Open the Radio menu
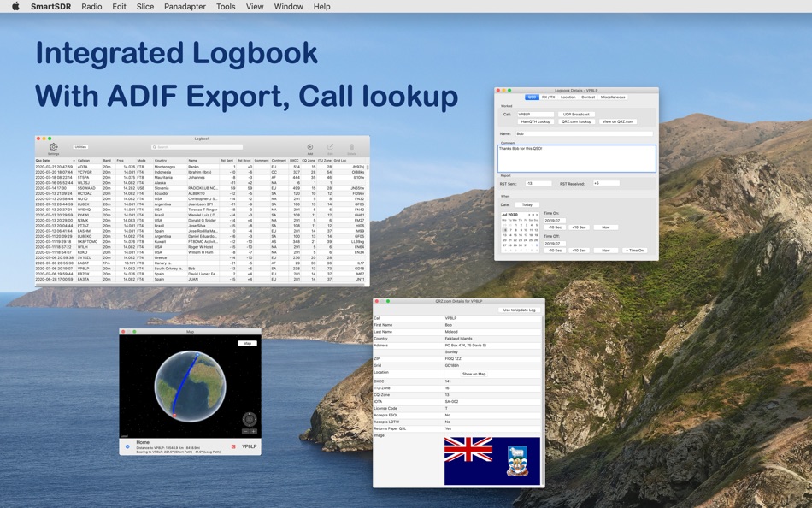 pyautogui.click(x=91, y=6)
